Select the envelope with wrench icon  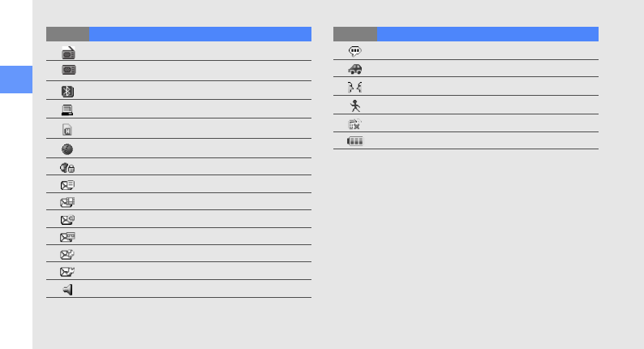67,272
